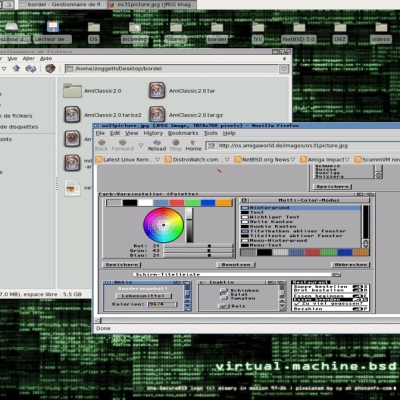
Task: Open the Edit menu in Firefox
Action: click(x=115, y=133)
